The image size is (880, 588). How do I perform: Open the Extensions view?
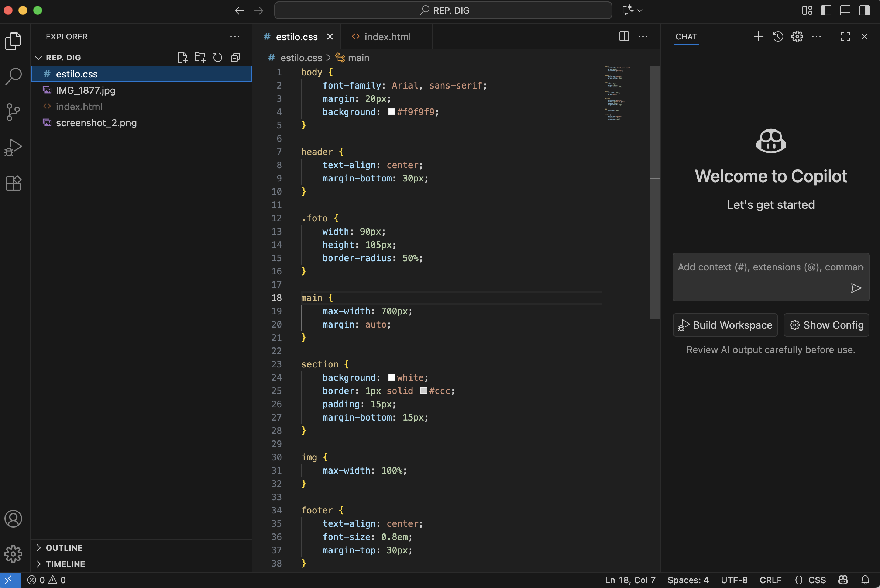pos(13,183)
